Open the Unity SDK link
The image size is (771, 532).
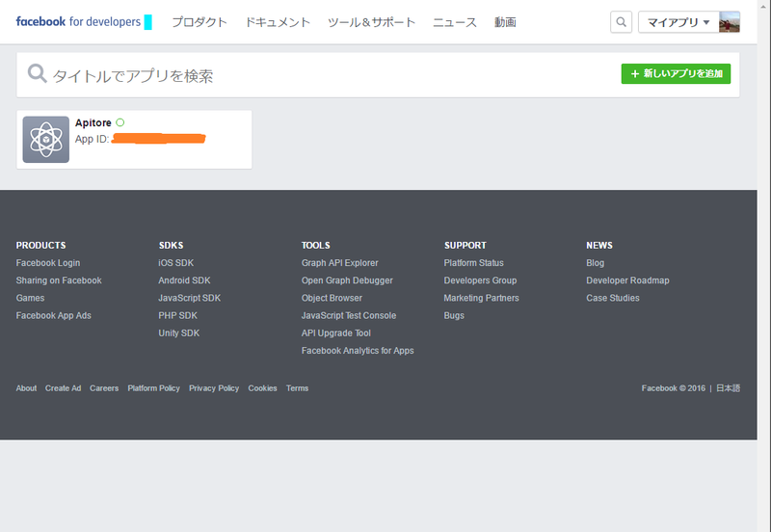pos(178,332)
